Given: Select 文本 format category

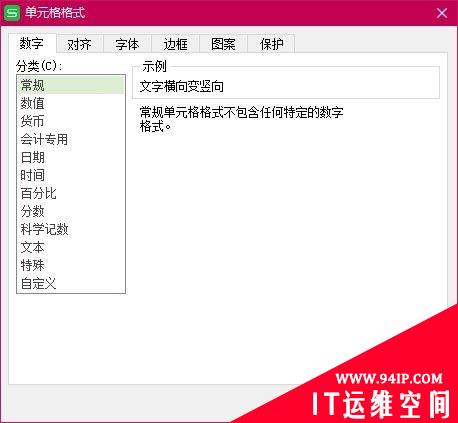Looking at the screenshot, I should click(x=71, y=247).
